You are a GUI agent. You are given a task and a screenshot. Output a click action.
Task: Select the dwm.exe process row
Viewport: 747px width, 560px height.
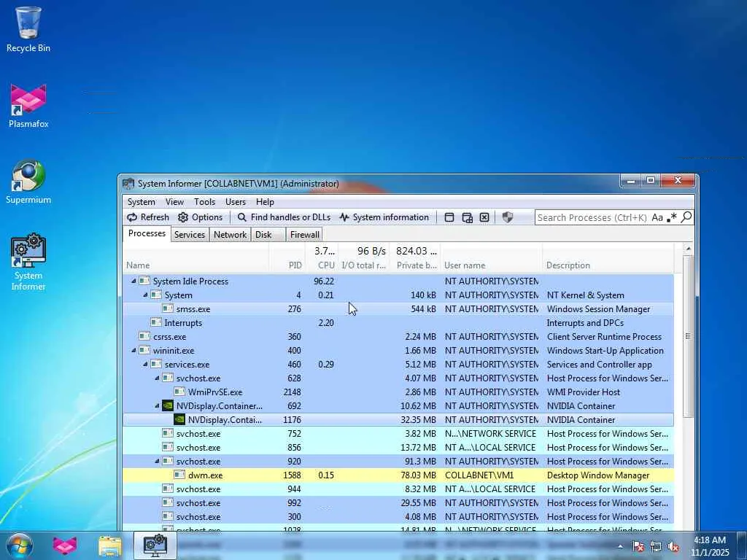(398, 475)
